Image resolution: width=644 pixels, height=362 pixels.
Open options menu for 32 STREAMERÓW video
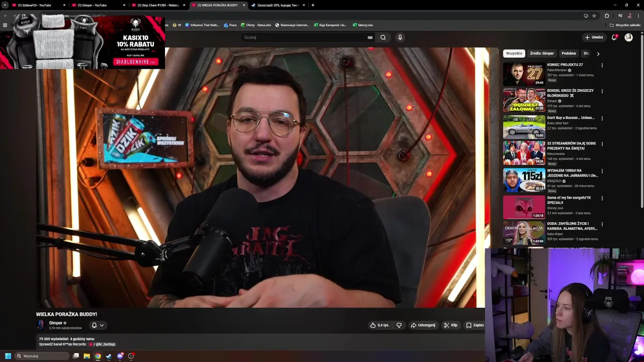602,144
